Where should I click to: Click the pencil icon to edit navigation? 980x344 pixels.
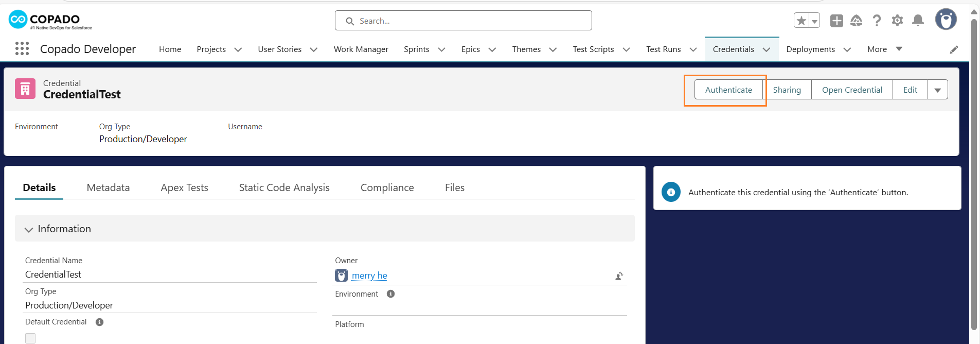954,49
